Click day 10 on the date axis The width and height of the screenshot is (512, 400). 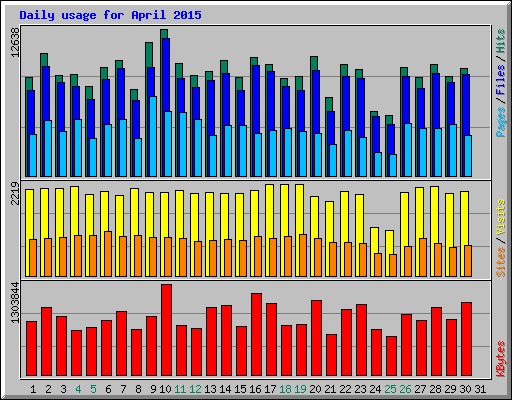(x=165, y=389)
